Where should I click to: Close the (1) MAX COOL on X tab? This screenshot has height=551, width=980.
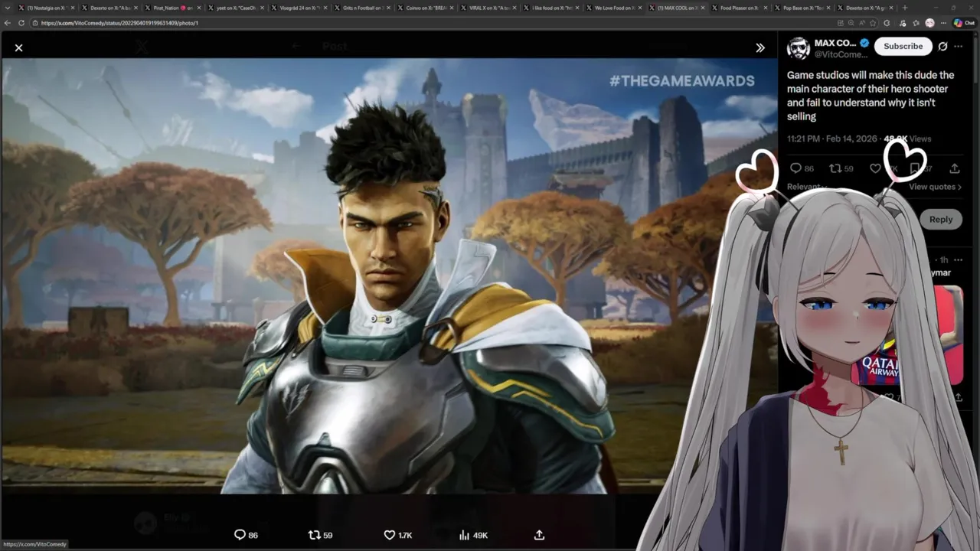click(702, 8)
